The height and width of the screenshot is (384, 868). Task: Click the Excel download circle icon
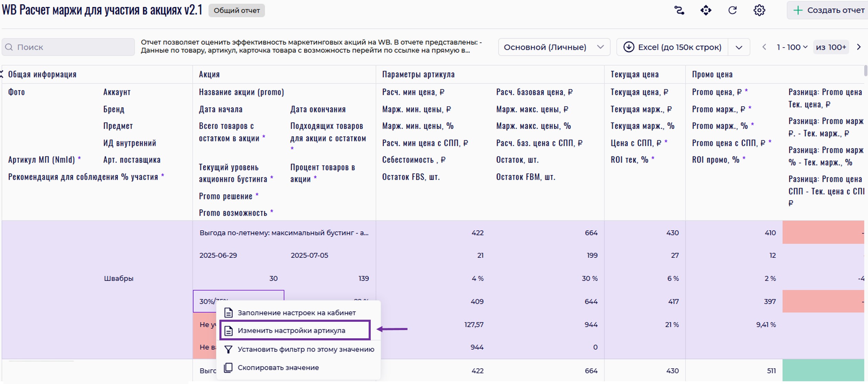tap(629, 47)
